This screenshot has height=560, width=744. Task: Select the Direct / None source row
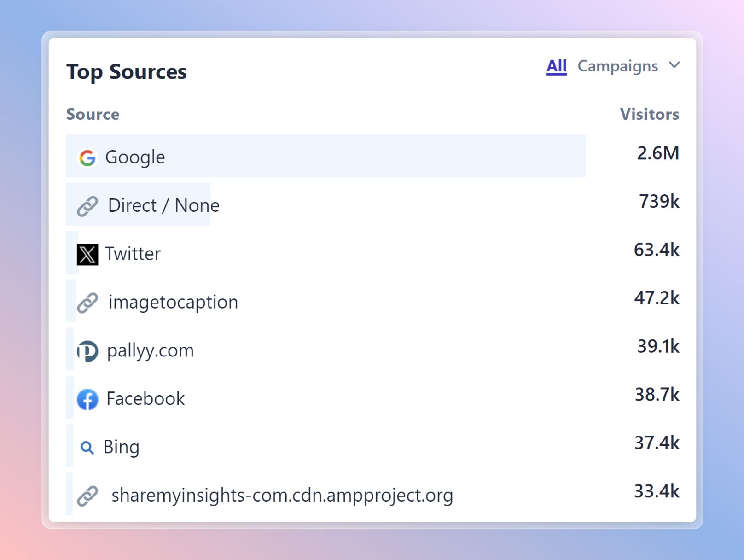(163, 205)
